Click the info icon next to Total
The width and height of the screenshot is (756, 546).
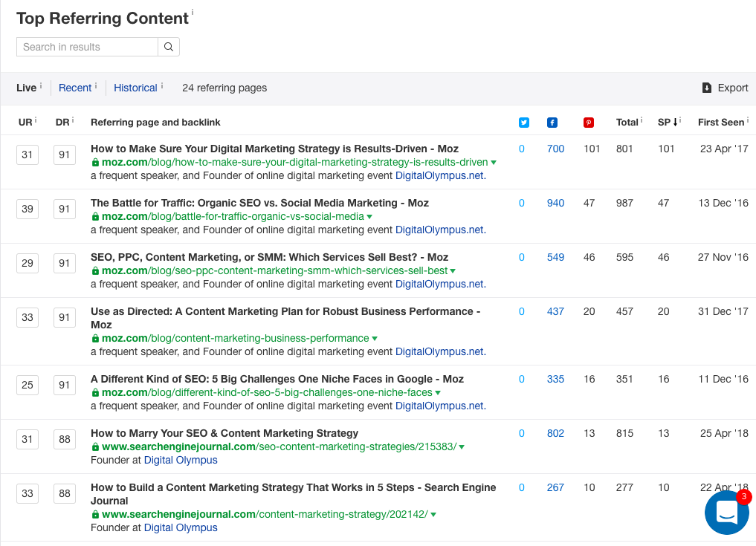click(x=642, y=120)
